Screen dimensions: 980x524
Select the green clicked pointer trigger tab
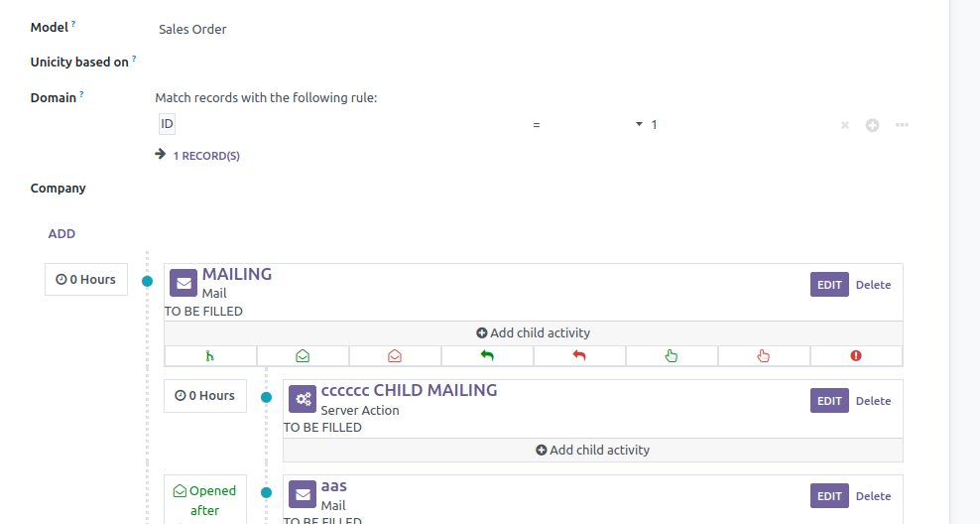(672, 356)
